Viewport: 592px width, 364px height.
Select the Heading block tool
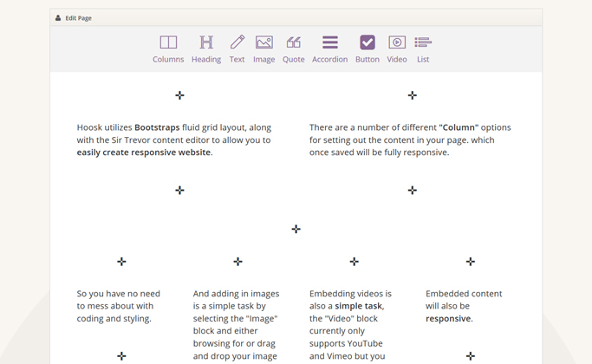click(x=206, y=49)
